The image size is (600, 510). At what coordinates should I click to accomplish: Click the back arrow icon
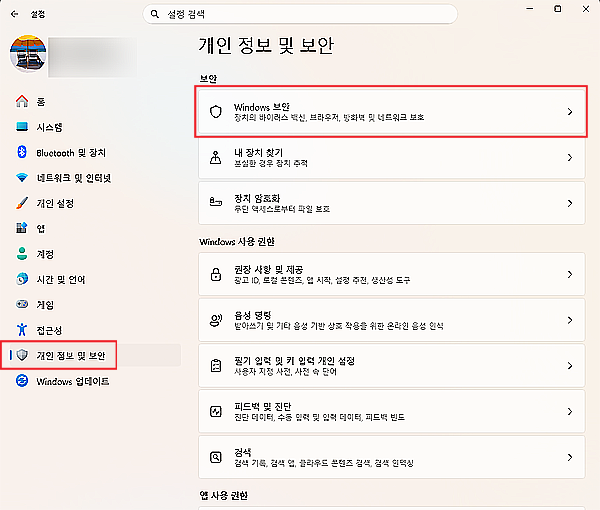coord(15,14)
